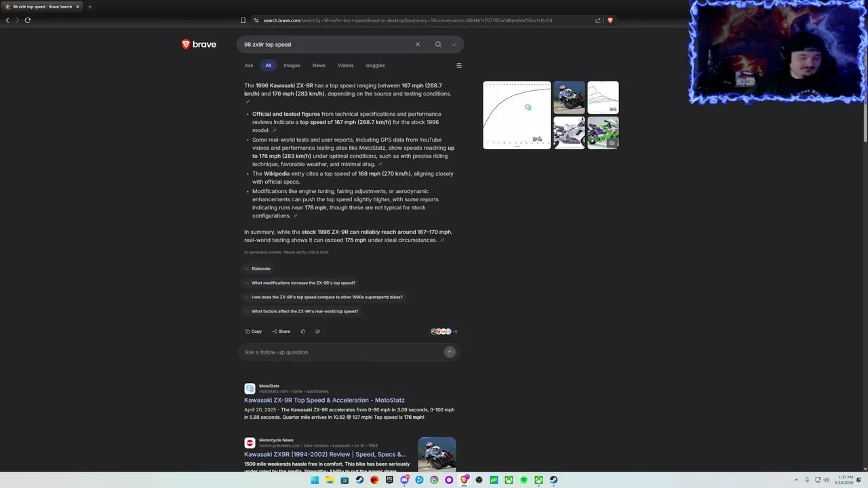Open the Goggles tab

[x=375, y=66]
